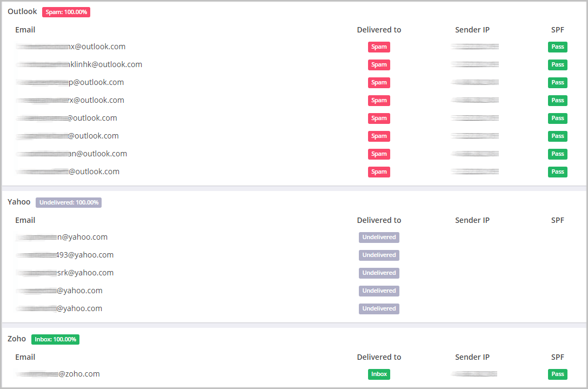The width and height of the screenshot is (588, 389).
Task: Click the Spam badge on the p@outlook.com row
Action: (x=379, y=82)
